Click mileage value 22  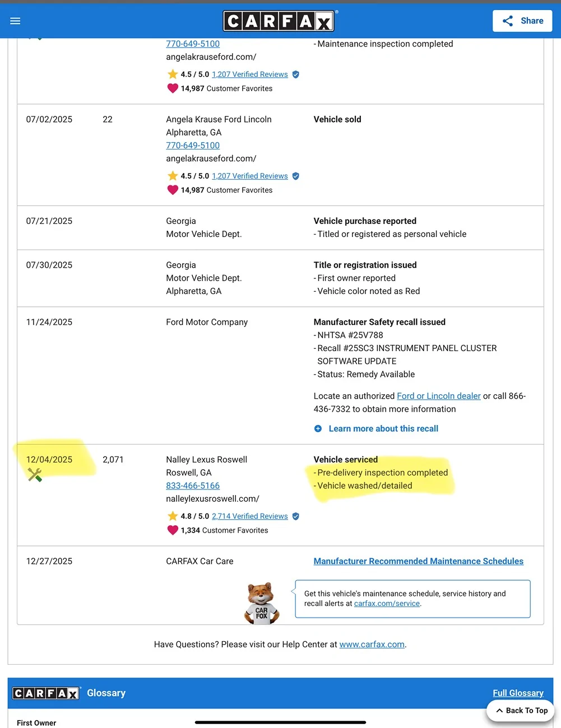(108, 119)
